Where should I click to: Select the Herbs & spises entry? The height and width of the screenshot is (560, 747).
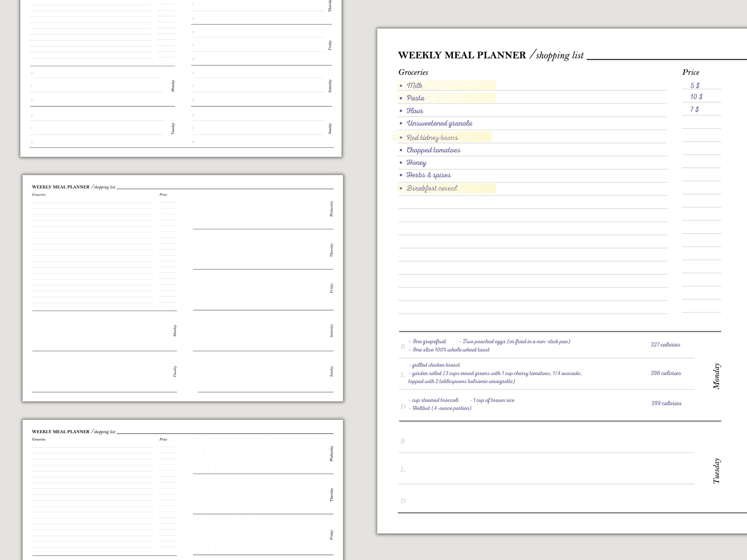[429, 175]
